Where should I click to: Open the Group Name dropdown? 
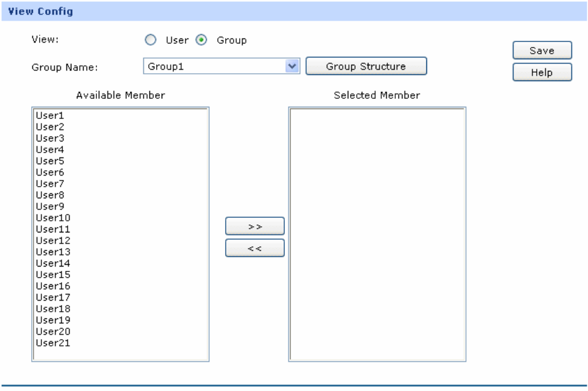(292, 66)
